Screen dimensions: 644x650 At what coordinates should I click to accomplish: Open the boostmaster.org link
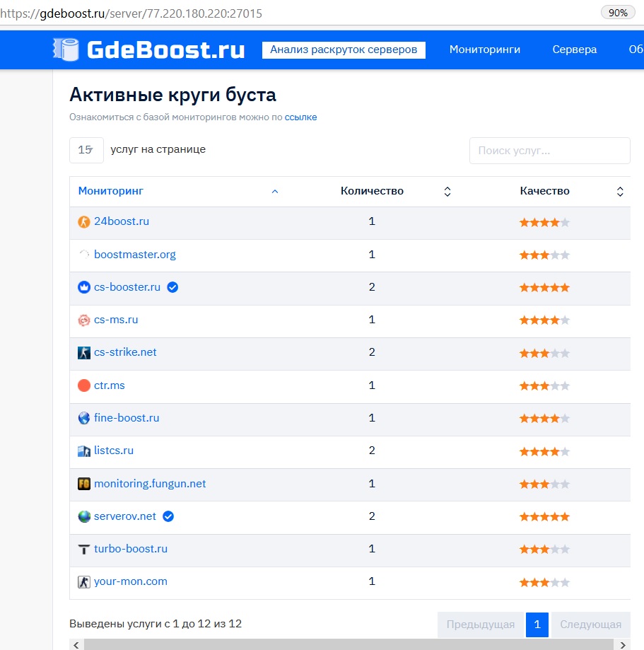coord(135,254)
